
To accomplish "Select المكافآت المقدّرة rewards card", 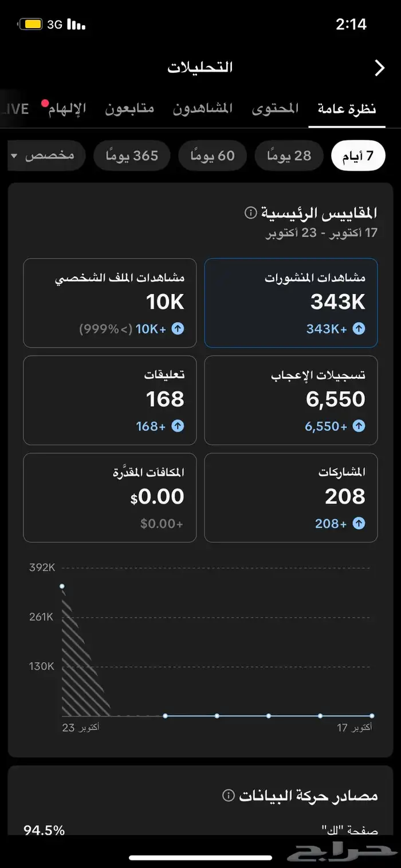I will pos(110,497).
